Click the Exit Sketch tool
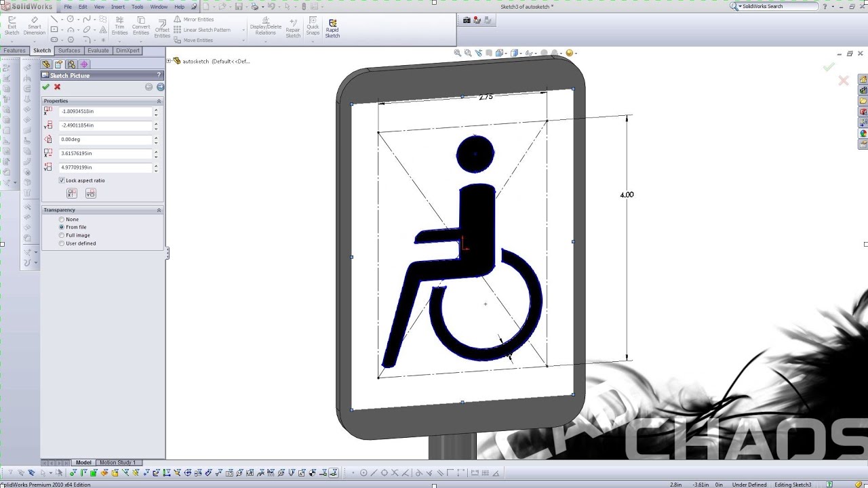The height and width of the screenshot is (488, 868). (x=12, y=25)
